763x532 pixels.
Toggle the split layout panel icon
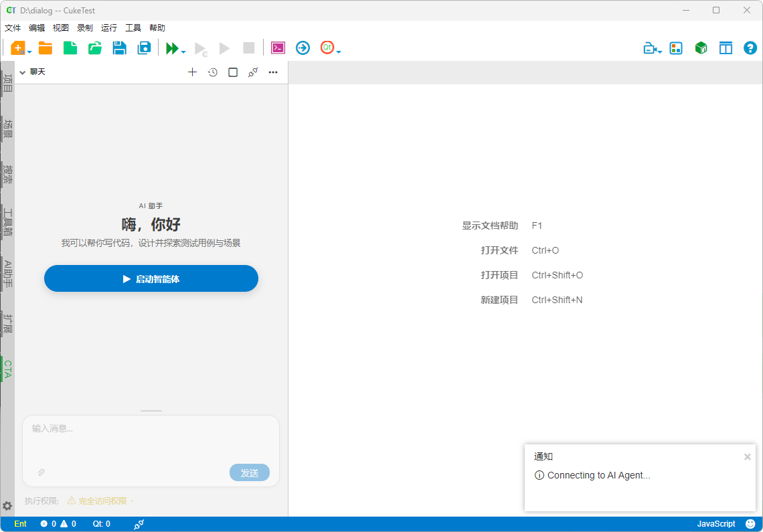coord(726,48)
